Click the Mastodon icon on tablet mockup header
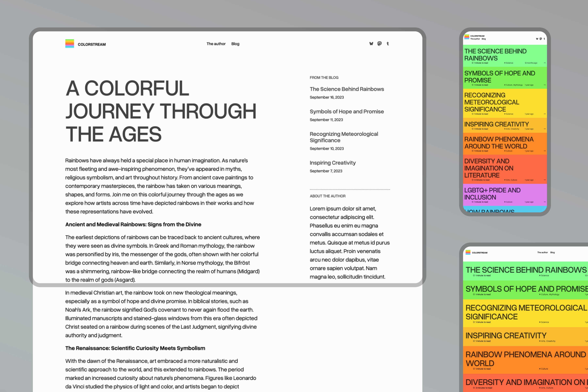The image size is (588, 392). 540,39
